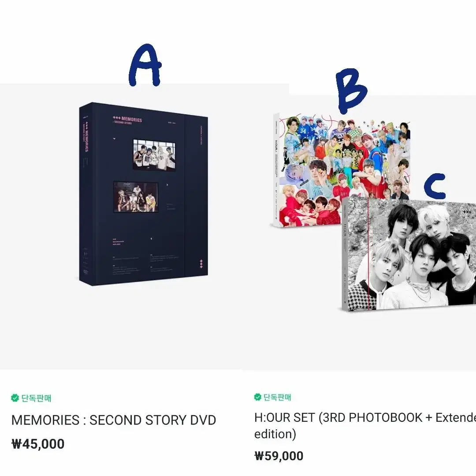The height and width of the screenshot is (476, 476).
Task: Click the handwritten blue letter A
Action: (x=145, y=65)
